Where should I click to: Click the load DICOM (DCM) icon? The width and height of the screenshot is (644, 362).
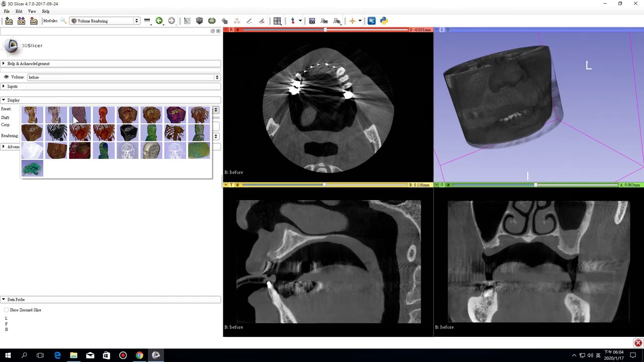pyautogui.click(x=21, y=21)
